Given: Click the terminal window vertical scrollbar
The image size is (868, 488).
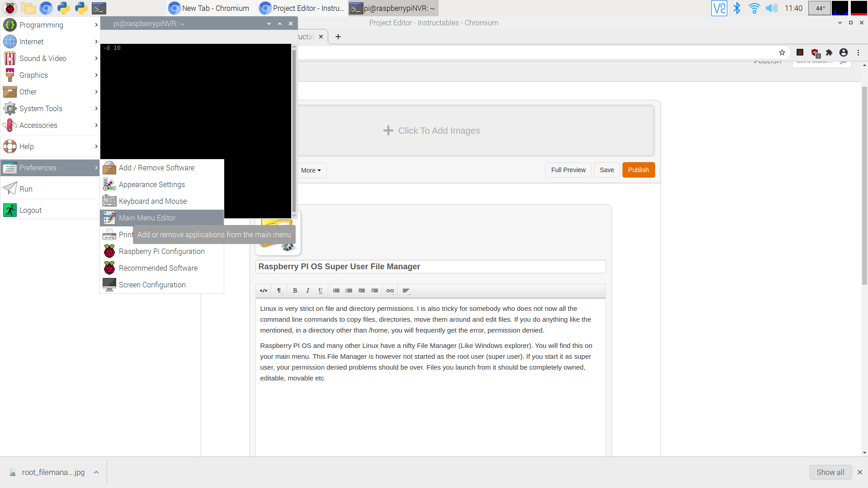Looking at the screenshot, I should (x=294, y=131).
